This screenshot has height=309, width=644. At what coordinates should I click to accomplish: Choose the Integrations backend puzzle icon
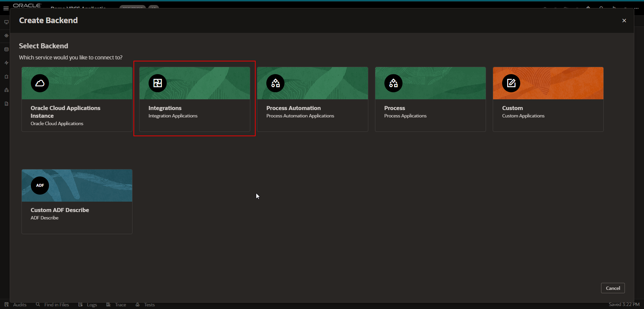tap(158, 83)
